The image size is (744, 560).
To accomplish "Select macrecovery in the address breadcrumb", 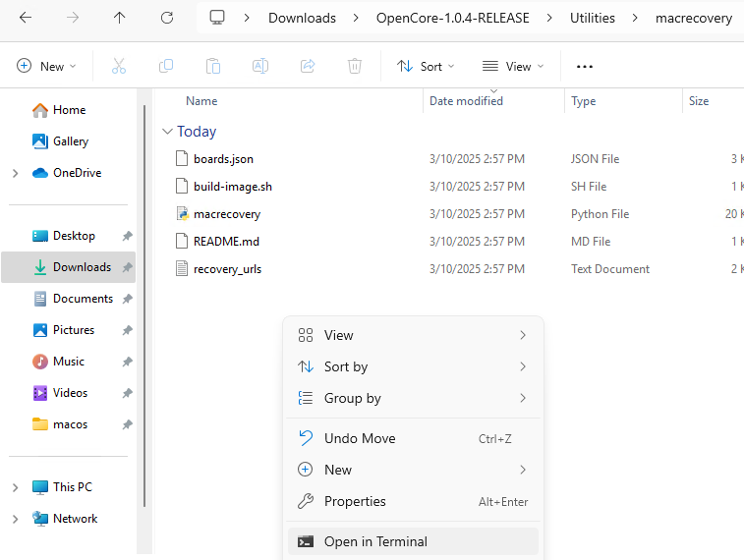I will [x=694, y=18].
